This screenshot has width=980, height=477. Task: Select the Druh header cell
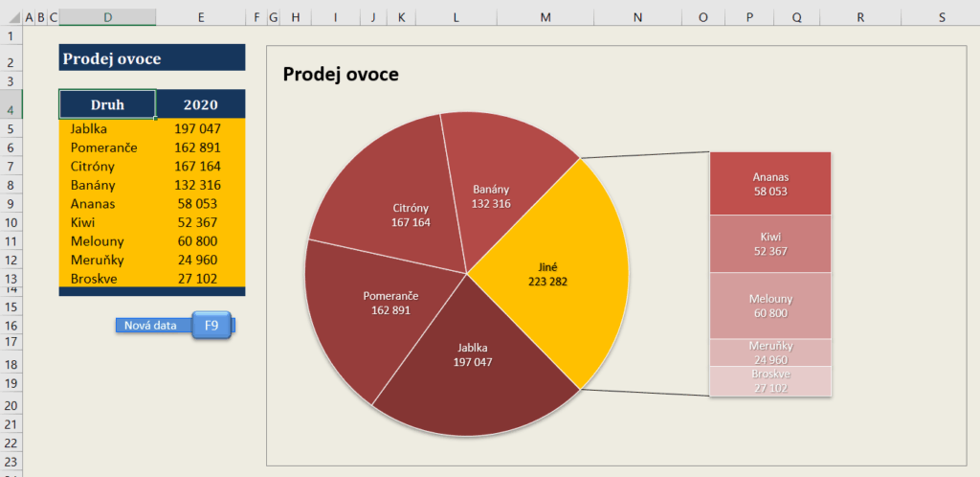coord(107,104)
